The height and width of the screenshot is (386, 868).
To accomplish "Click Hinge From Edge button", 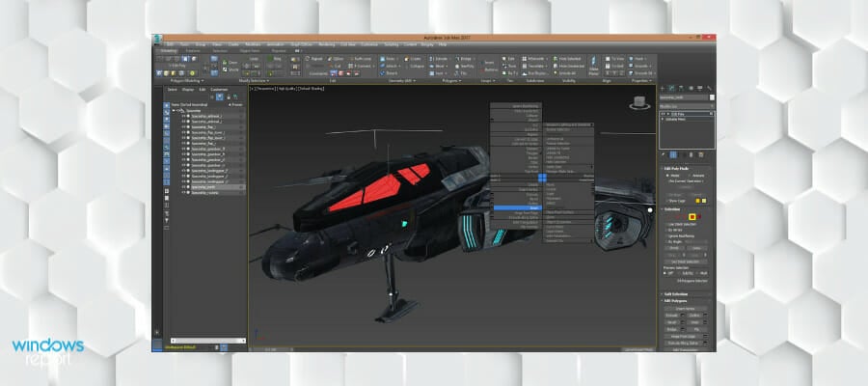I will 683,337.
